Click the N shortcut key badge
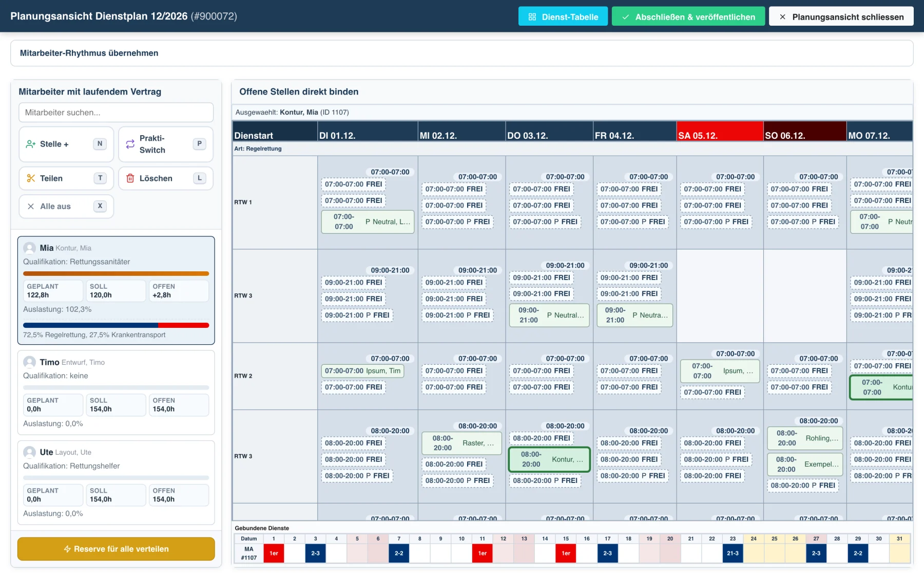Screen dimensions: 924x578 pos(100,144)
